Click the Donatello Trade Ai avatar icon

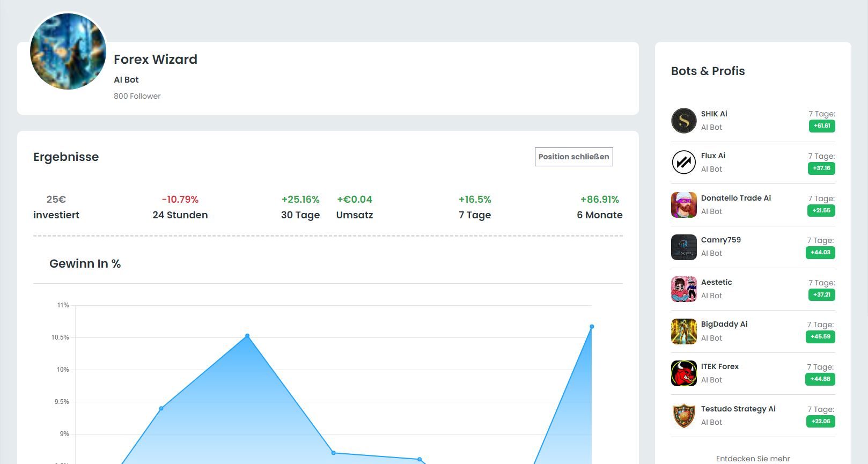(x=684, y=204)
